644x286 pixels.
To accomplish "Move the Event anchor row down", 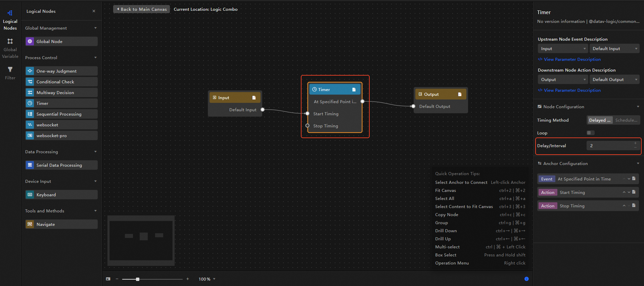I will click(629, 179).
